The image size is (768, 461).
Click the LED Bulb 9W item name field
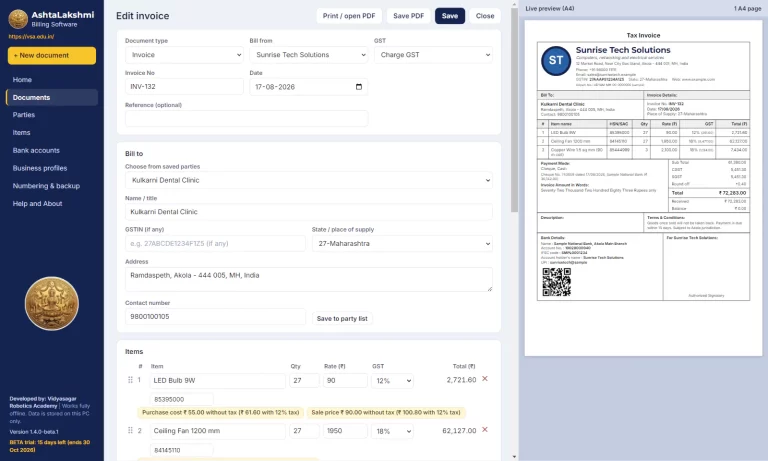217,381
